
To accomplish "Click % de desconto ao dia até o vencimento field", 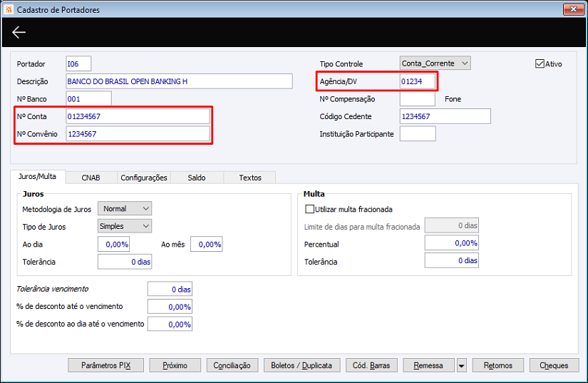I will click(x=170, y=324).
